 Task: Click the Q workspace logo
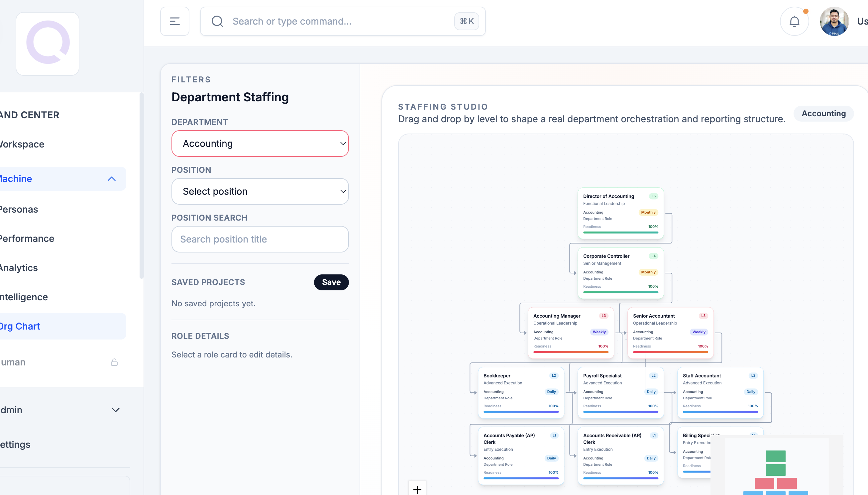pos(47,44)
